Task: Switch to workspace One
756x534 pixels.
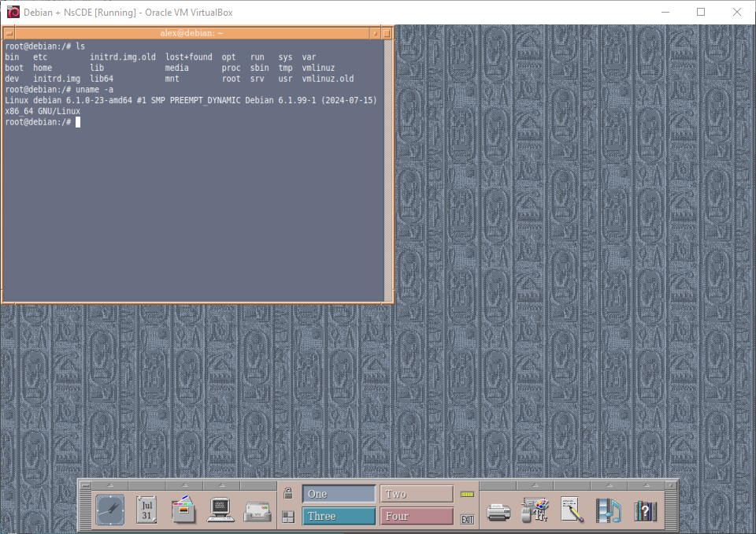Action: pyautogui.click(x=339, y=494)
